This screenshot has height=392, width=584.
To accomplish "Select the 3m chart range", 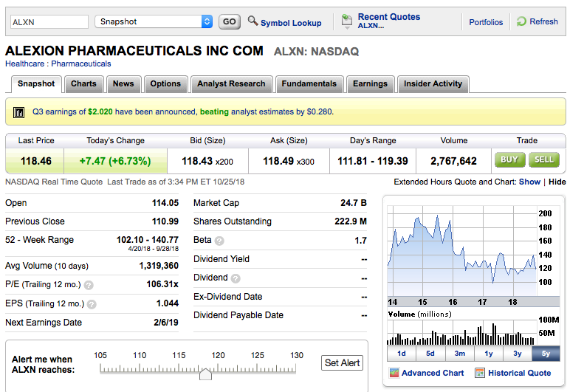I will tap(460, 354).
